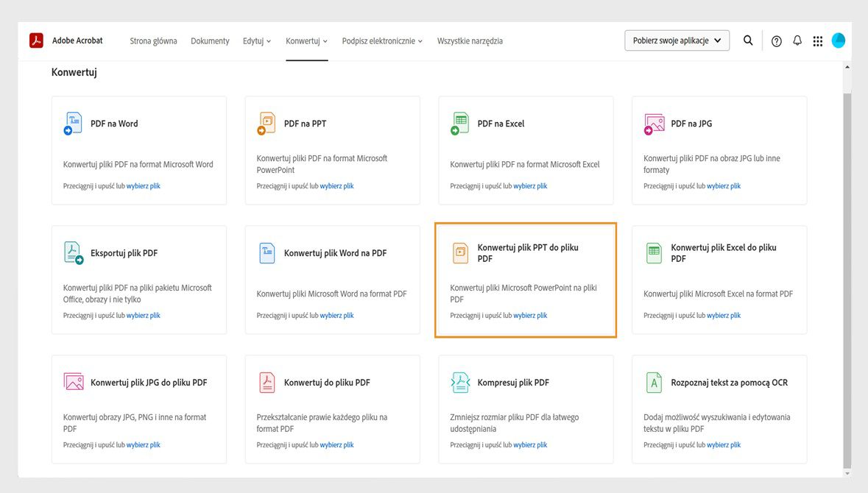Click the PDF na JPG icon
The width and height of the screenshot is (868, 493).
pyautogui.click(x=654, y=124)
